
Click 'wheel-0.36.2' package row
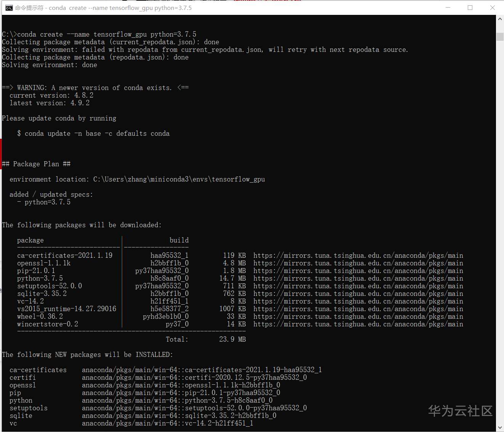(40, 316)
